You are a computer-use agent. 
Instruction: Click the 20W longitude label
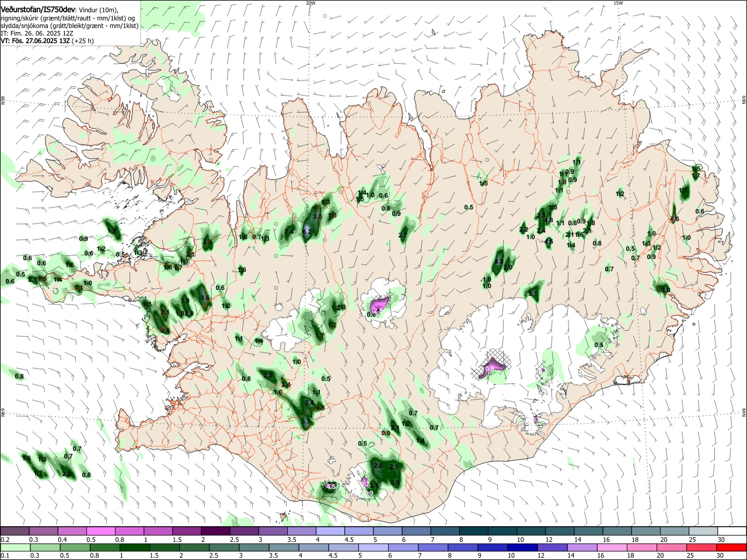(310, 3)
